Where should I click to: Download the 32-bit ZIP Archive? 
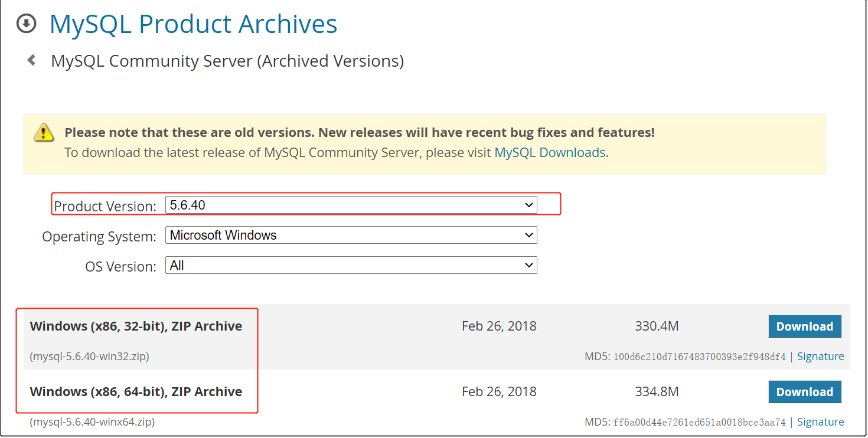click(x=804, y=326)
